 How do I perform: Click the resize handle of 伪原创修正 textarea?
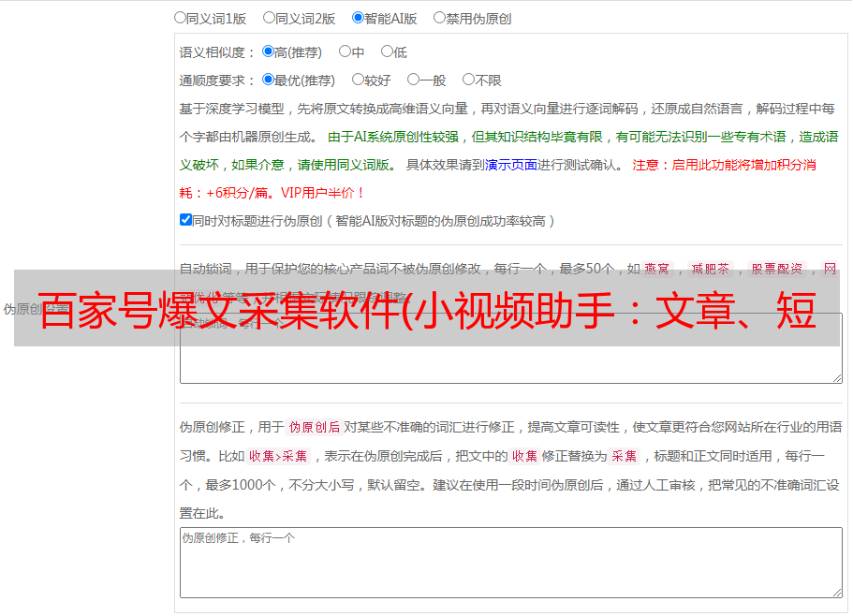[837, 593]
